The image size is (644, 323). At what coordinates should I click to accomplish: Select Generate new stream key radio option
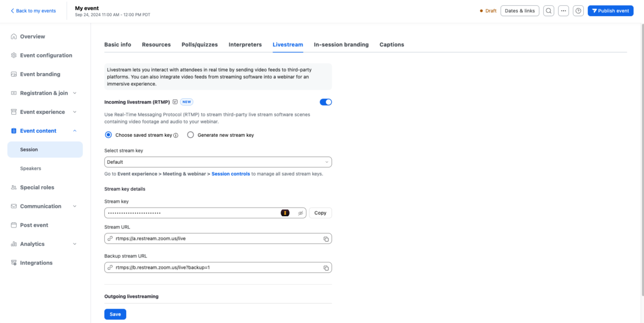click(191, 135)
